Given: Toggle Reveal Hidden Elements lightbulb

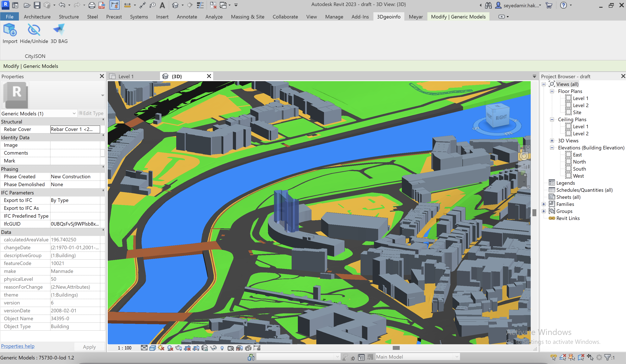Looking at the screenshot, I should point(222,348).
